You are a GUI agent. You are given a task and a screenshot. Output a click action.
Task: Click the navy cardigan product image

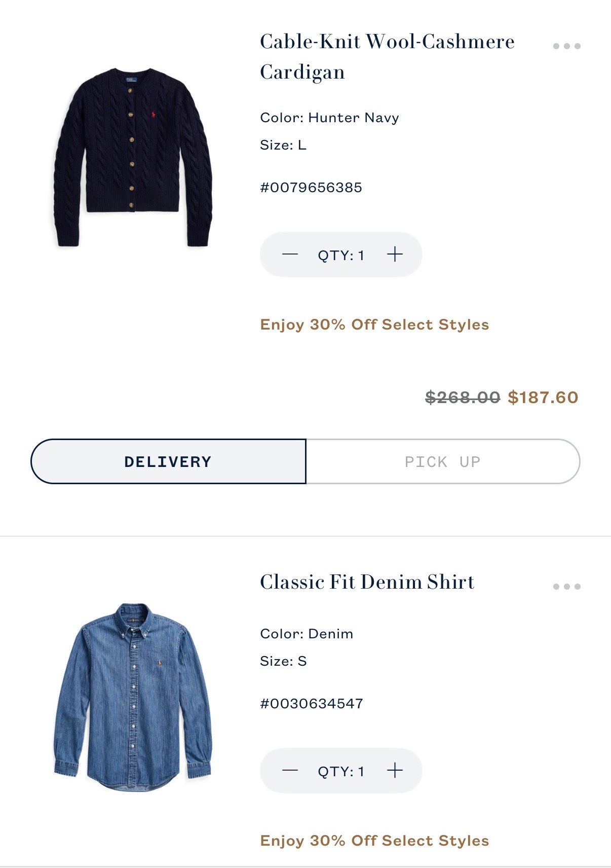(x=133, y=158)
